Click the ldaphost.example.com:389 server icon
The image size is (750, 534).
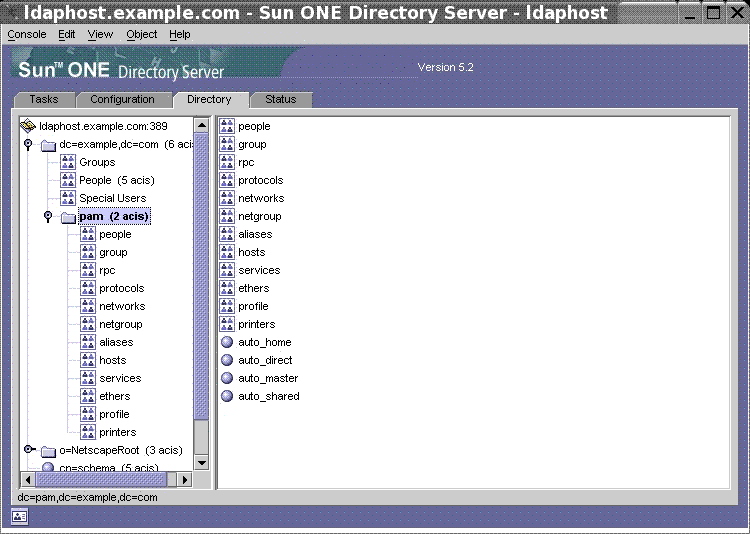[28, 126]
